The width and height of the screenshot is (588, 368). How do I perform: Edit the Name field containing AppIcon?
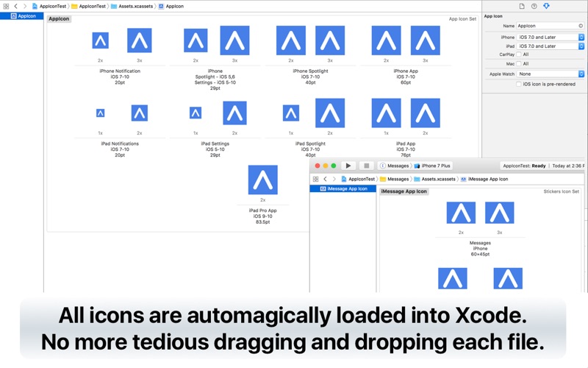pos(550,26)
